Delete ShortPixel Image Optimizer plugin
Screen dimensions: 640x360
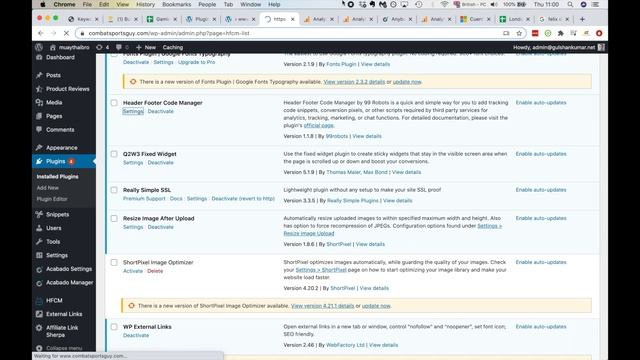(155, 271)
